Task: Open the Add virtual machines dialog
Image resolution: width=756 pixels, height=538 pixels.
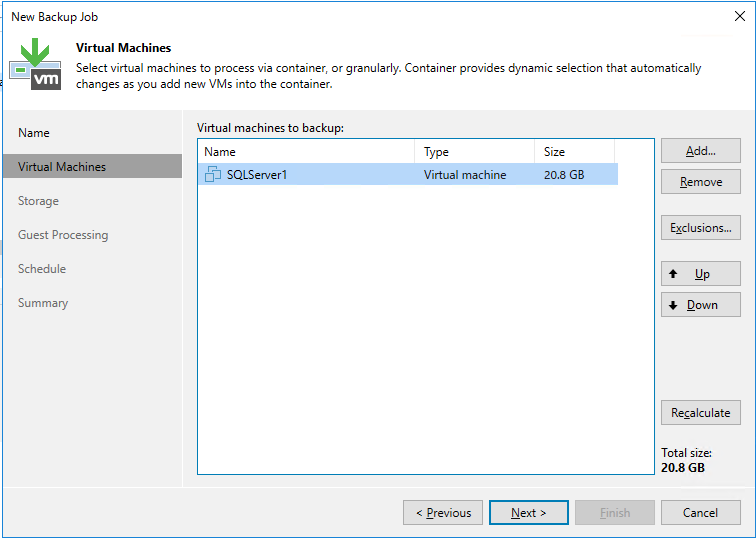Action: point(701,151)
